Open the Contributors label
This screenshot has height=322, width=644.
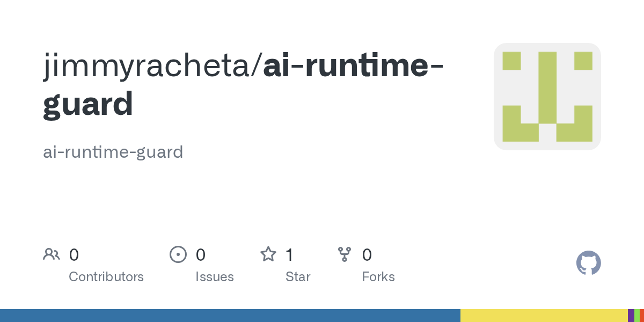106,277
